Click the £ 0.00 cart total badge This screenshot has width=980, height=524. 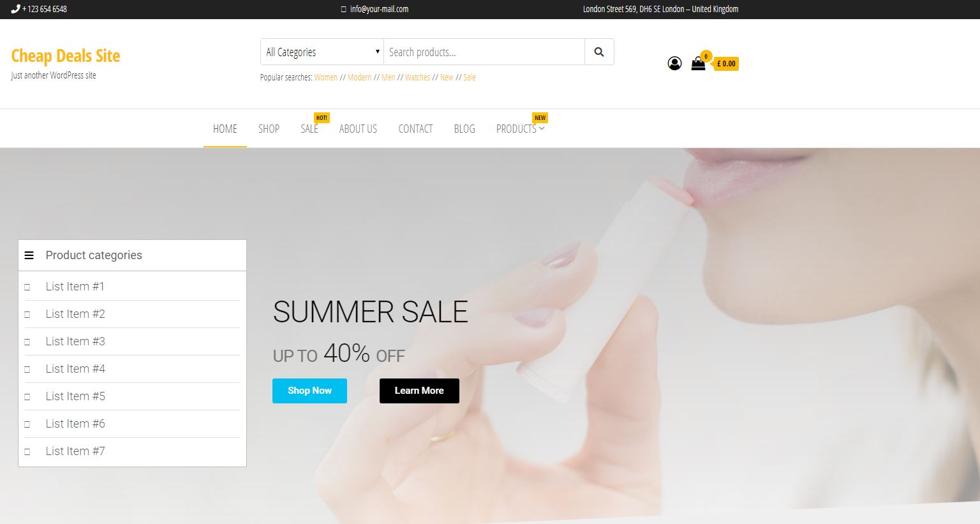(726, 64)
